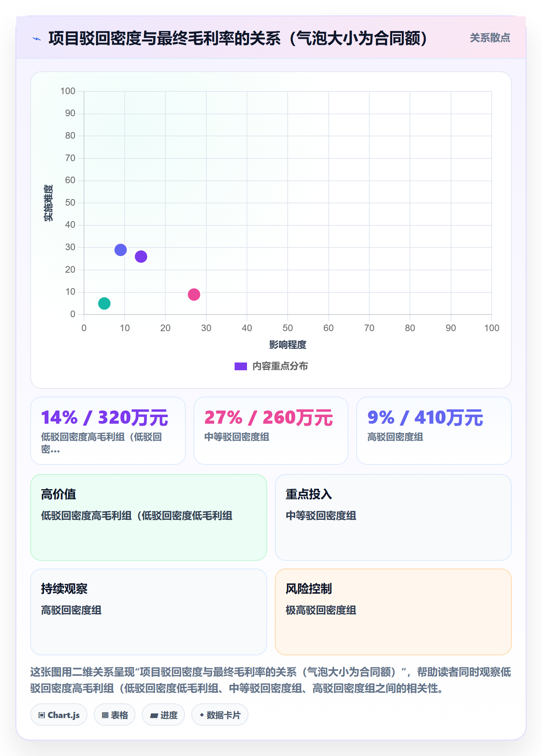Click the blue bubble near y-value 30
Image resolution: width=542 pixels, height=756 pixels.
pyautogui.click(x=120, y=250)
